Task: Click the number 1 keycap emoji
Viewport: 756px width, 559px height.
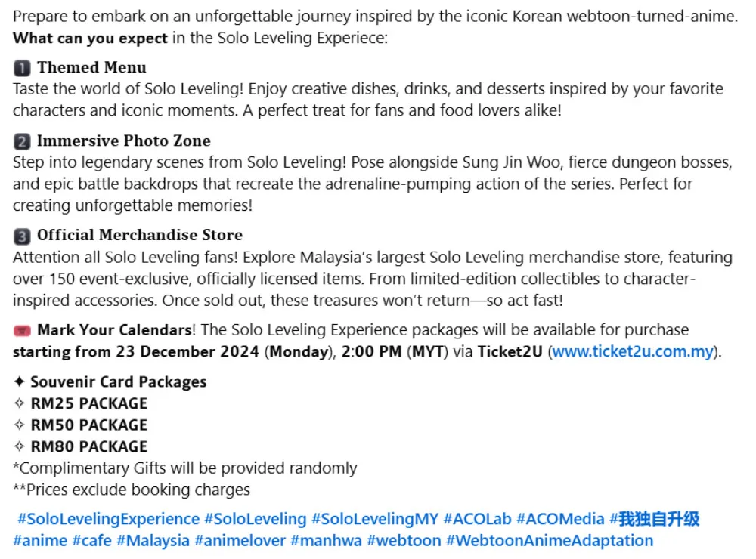Action: pos(22,68)
